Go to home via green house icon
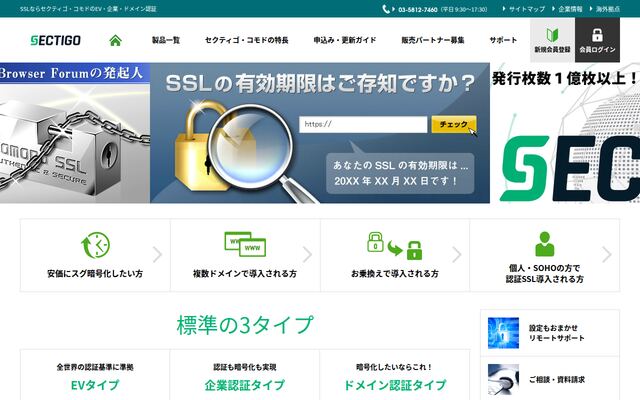This screenshot has height=400, width=640. 116,40
